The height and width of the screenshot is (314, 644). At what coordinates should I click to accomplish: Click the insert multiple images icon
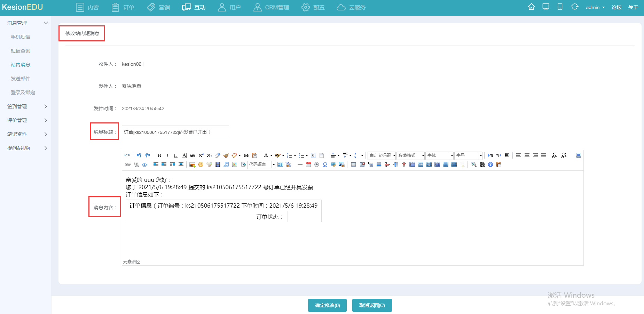pos(192,164)
